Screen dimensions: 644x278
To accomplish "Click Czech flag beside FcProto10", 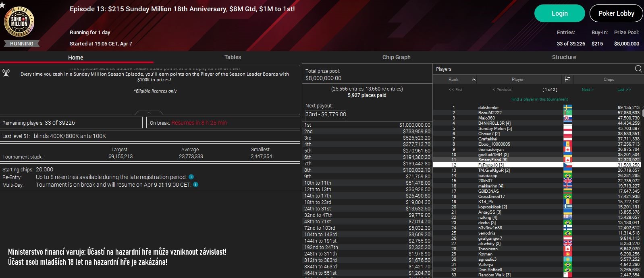I will (567, 165).
